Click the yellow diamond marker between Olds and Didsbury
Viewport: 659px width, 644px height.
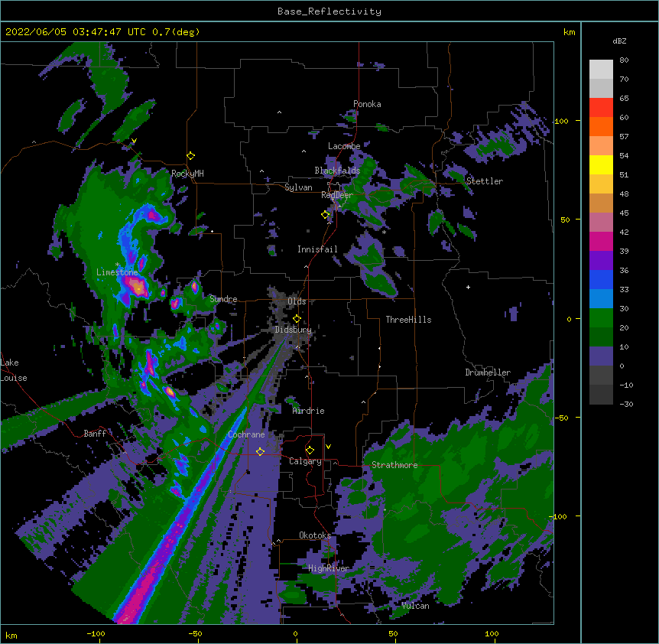click(x=297, y=319)
